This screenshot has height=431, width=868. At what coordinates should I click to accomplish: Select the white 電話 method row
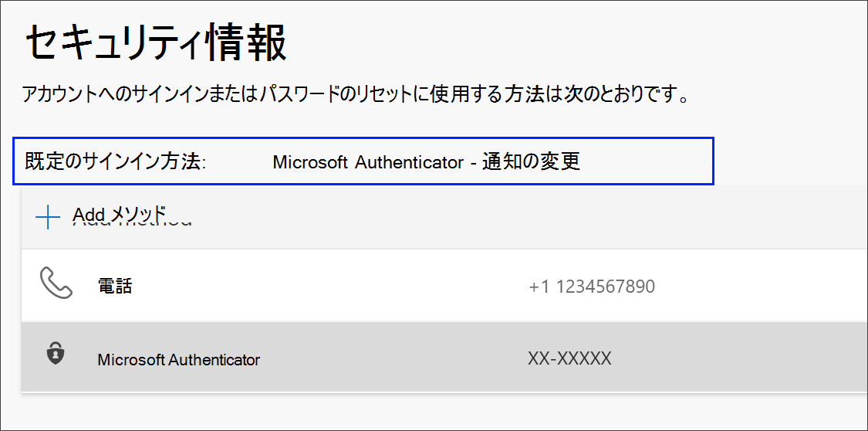point(444,285)
